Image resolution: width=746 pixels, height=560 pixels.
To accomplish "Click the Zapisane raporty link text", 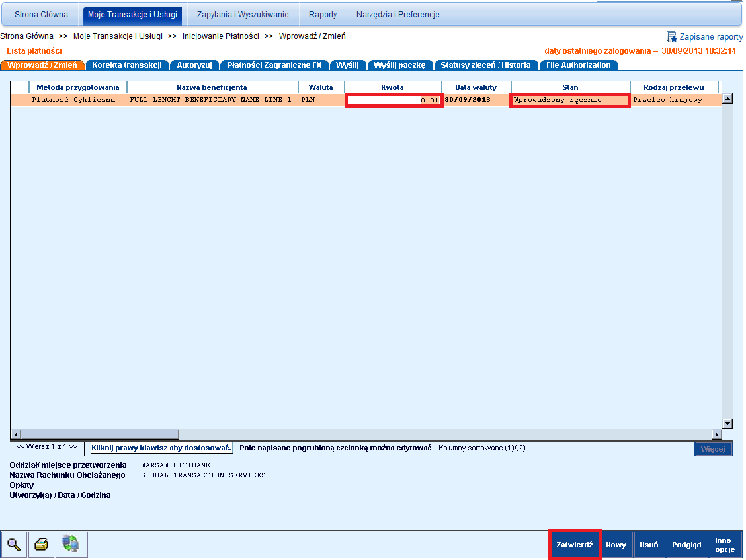I will point(711,36).
